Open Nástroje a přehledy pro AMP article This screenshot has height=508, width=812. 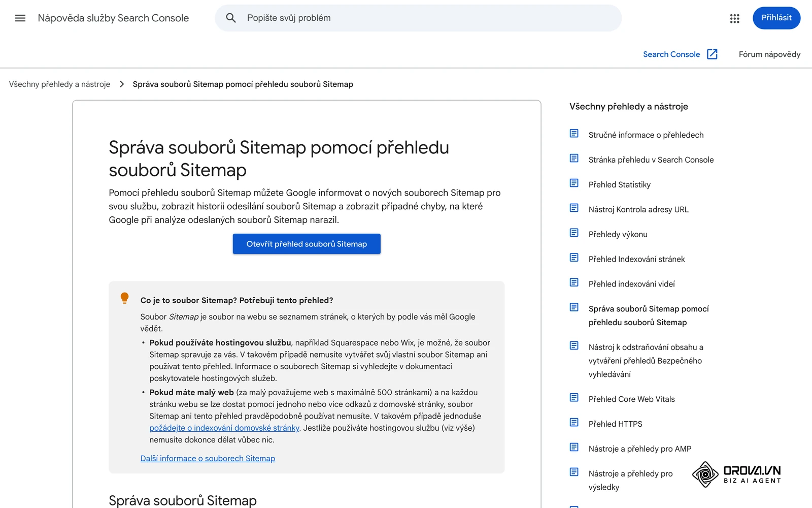640,449
